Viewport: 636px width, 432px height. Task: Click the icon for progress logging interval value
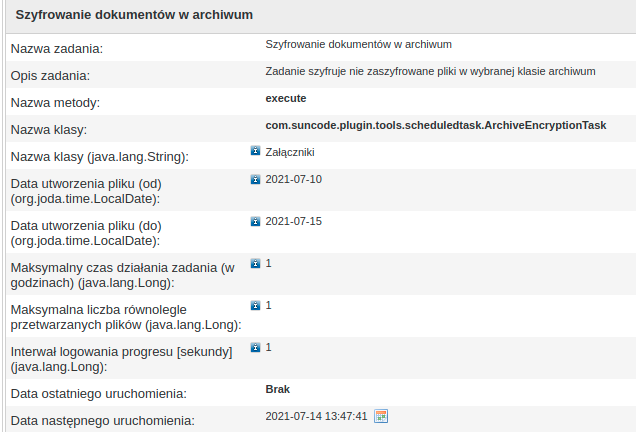pos(255,347)
